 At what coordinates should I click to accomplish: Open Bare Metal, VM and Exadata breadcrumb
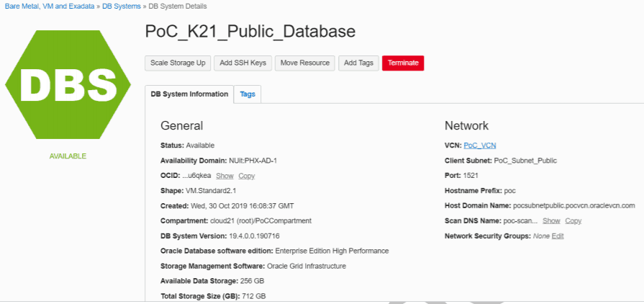(49, 6)
